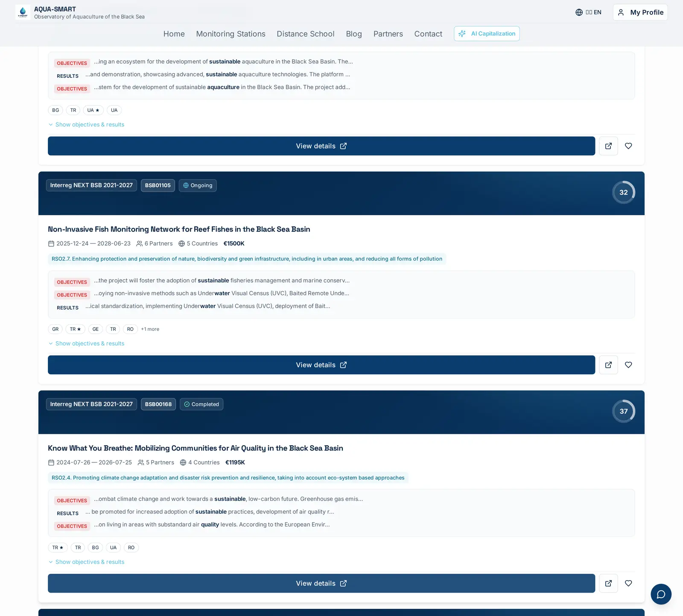Click the Completed status badge
The width and height of the screenshot is (683, 616).
(x=201, y=404)
